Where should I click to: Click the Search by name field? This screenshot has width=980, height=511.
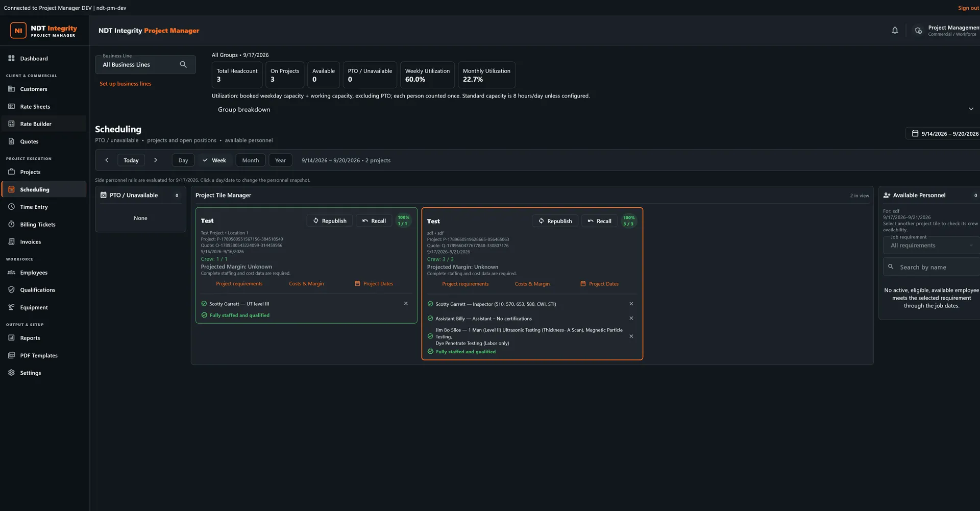coord(932,267)
